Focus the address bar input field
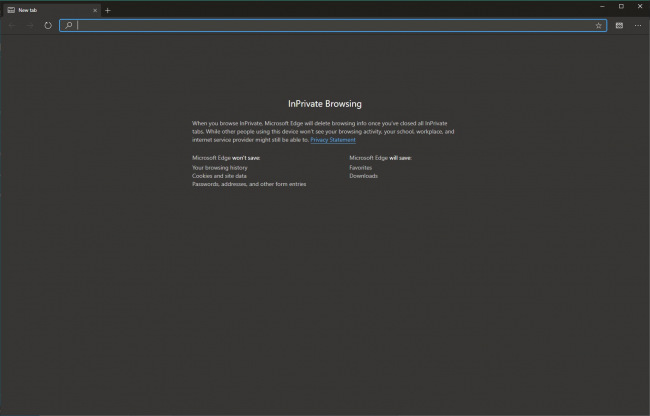The height and width of the screenshot is (416, 650). point(334,26)
